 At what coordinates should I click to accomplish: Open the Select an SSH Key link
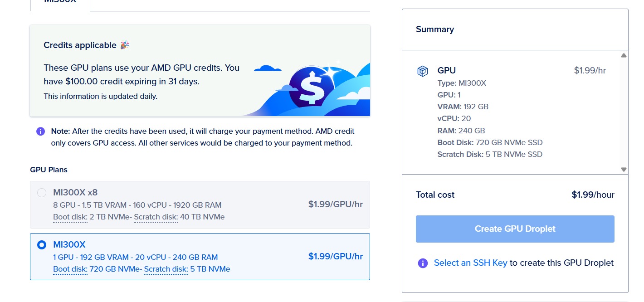click(470, 263)
